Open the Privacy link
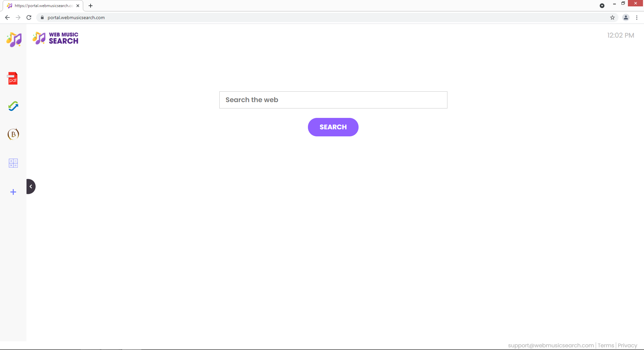 (x=627, y=345)
